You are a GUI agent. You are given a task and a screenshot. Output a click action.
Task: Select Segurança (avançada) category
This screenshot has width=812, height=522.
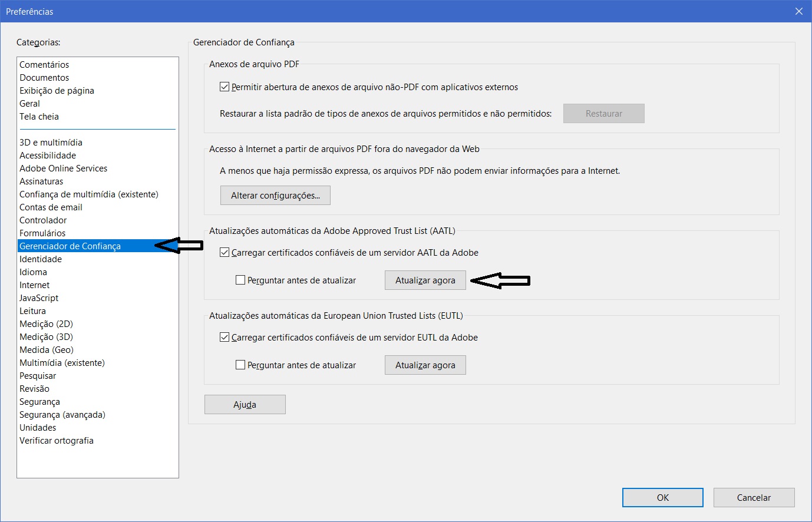(62, 415)
